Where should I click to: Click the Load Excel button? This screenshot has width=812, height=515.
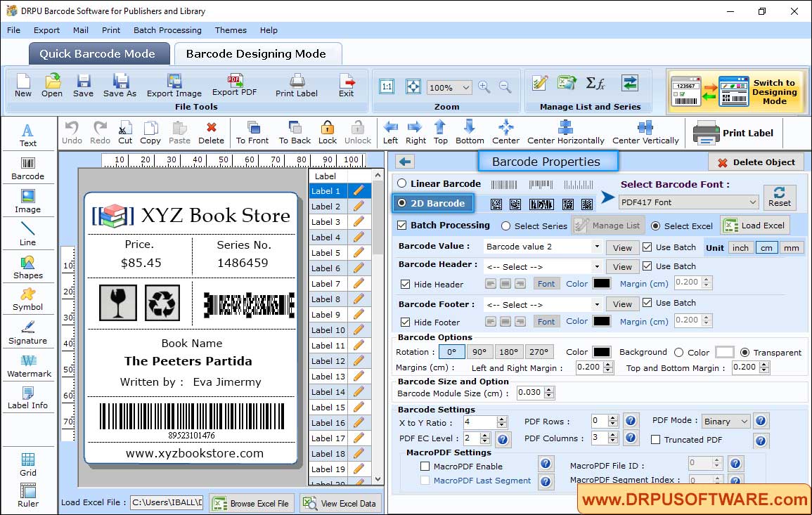point(756,225)
